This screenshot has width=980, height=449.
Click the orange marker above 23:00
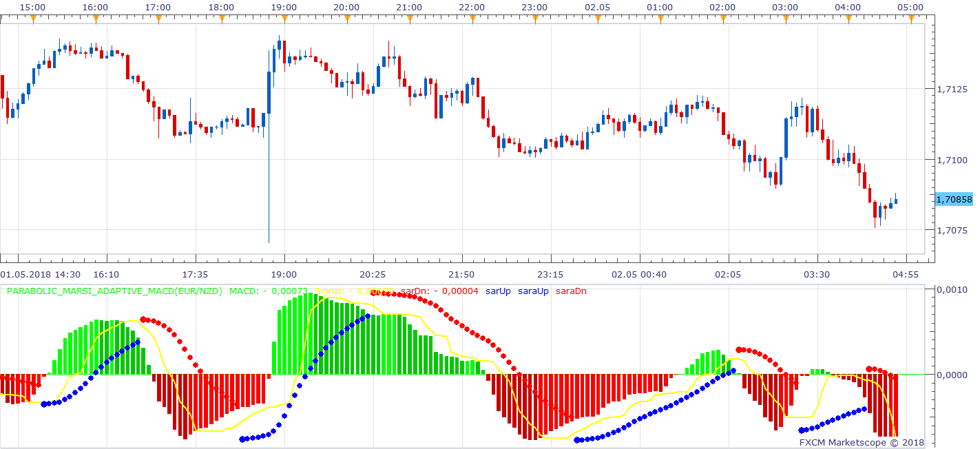pos(534,18)
